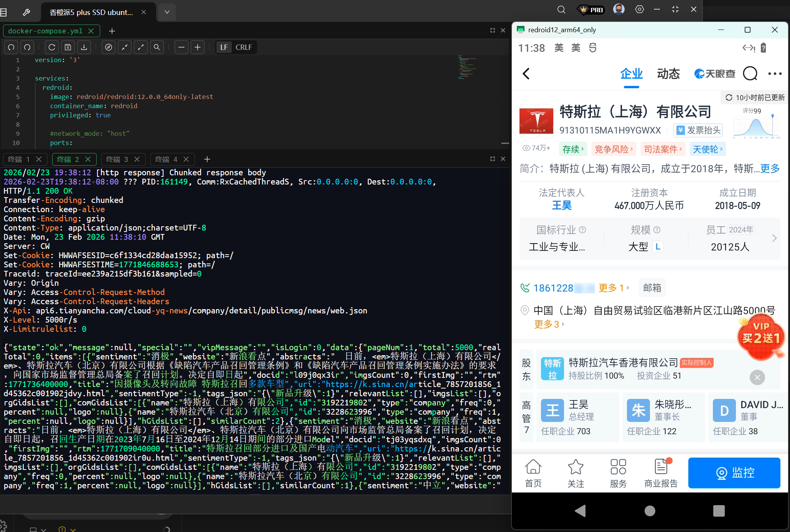Viewport: 790px width, 532px height.
Task: Maximize the editor panel
Action: coord(493,30)
